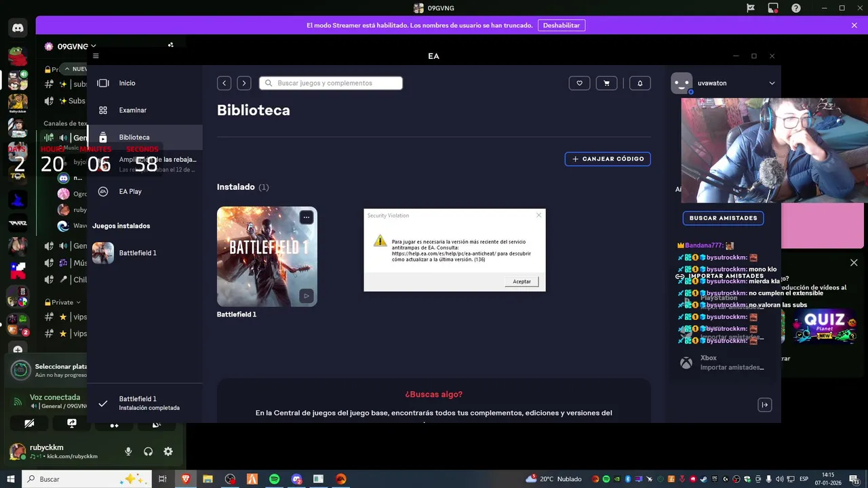This screenshot has width=868, height=488.
Task: Click Aceptar in Security Violation dialog
Action: [521, 281]
